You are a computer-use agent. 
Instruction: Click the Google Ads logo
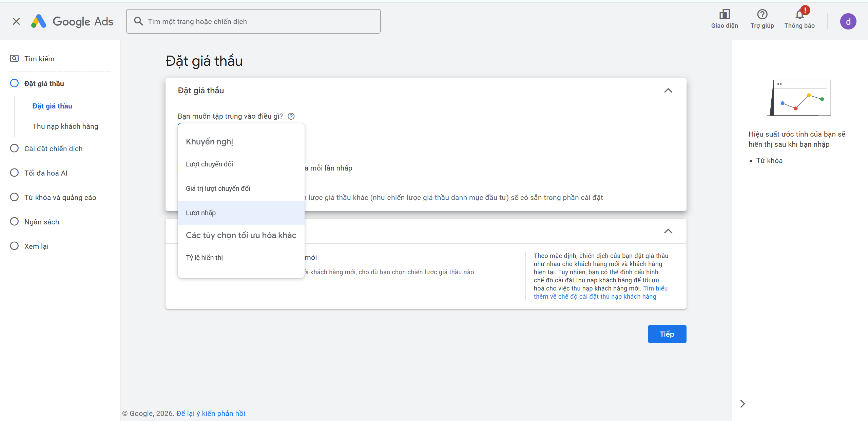click(72, 21)
